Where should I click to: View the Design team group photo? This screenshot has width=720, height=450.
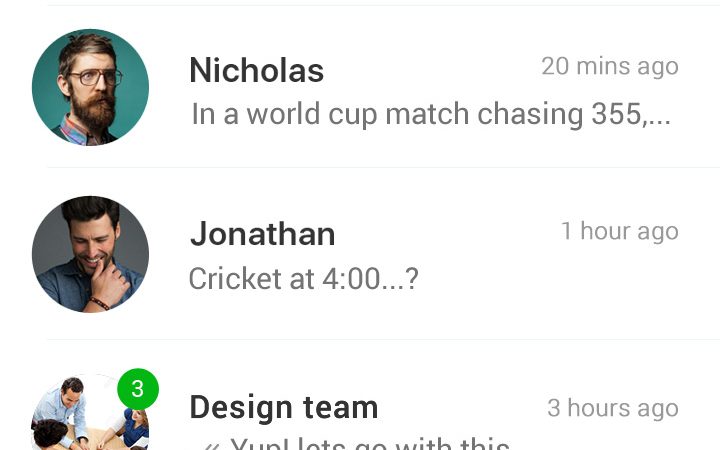click(x=90, y=412)
